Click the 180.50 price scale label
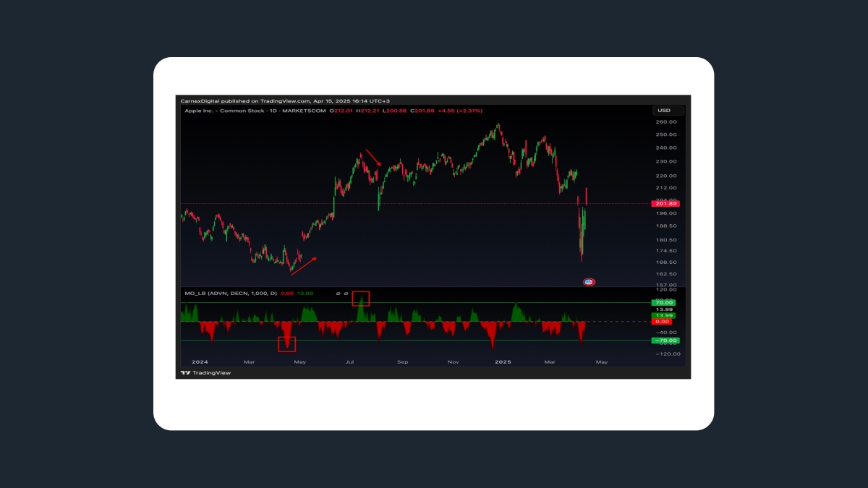 click(666, 240)
